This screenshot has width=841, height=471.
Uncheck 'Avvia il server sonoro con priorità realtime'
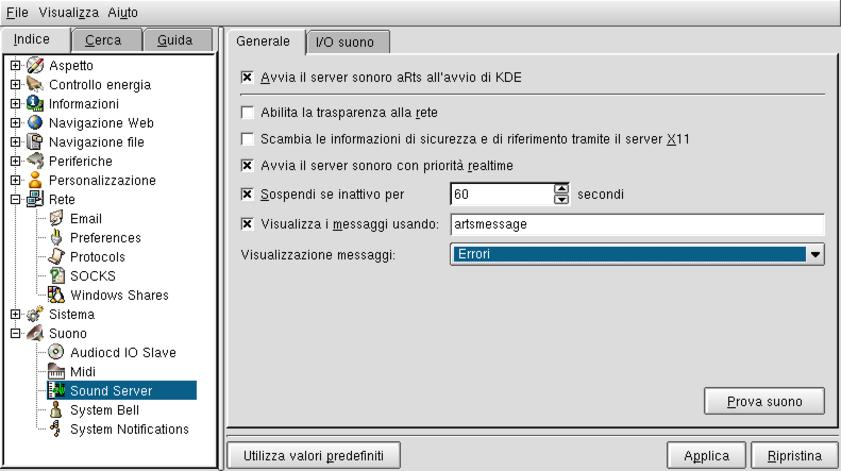click(x=248, y=164)
